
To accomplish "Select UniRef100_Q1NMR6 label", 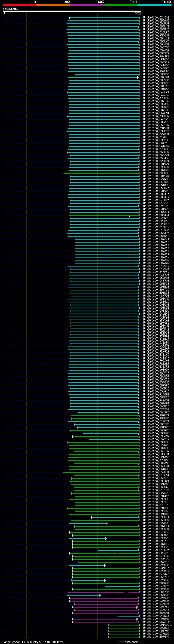I will pyautogui.click(x=156, y=604).
